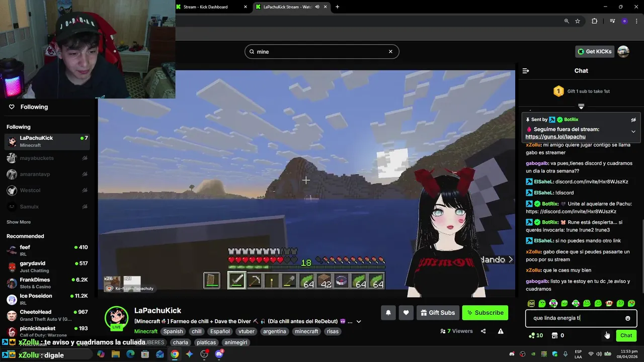Expand the pinned BotRix message chevron
Screen dimensions: 644x362
(633, 132)
